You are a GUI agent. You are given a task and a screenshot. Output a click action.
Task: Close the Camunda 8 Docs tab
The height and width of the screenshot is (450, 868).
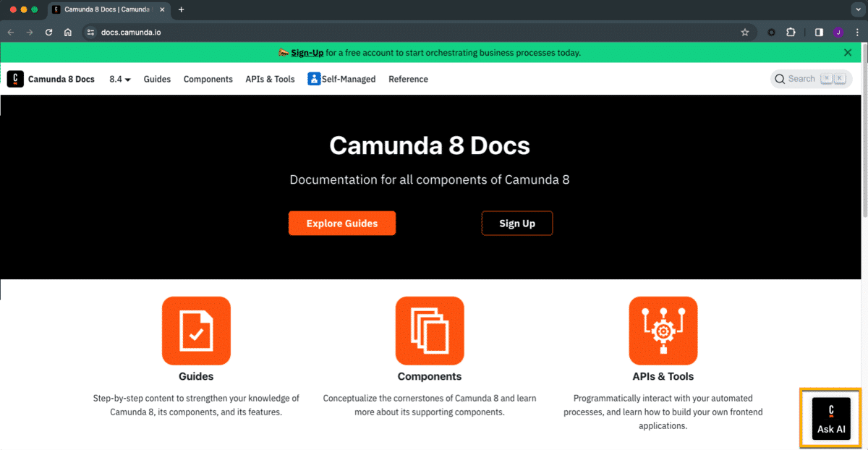tap(163, 9)
